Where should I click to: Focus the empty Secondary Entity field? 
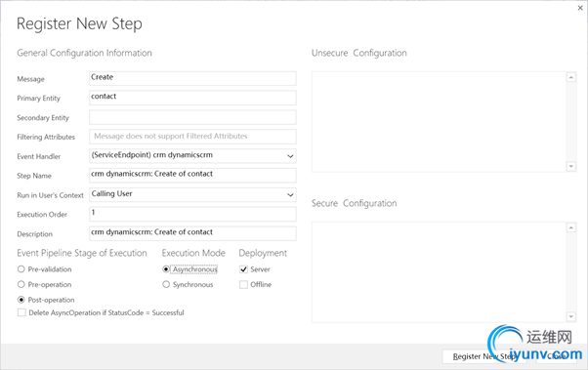coord(192,117)
